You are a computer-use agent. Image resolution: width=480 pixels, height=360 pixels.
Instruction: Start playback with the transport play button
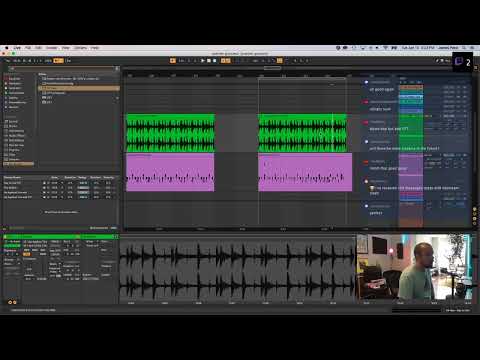[202, 61]
